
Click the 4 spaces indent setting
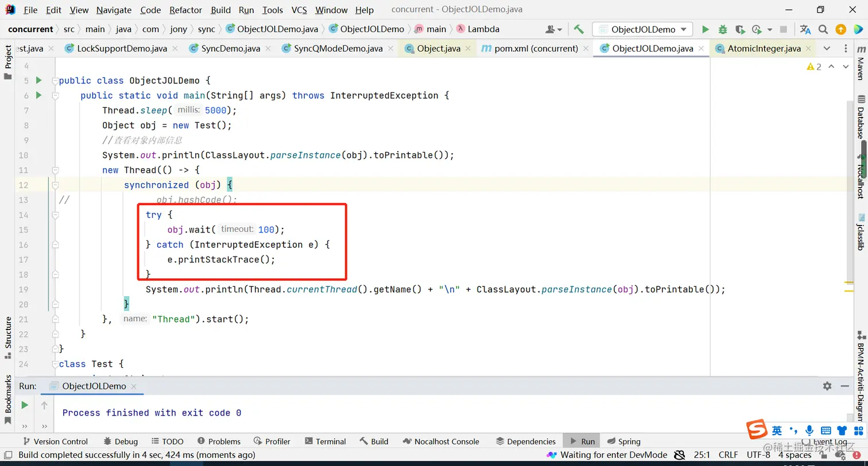coord(795,455)
